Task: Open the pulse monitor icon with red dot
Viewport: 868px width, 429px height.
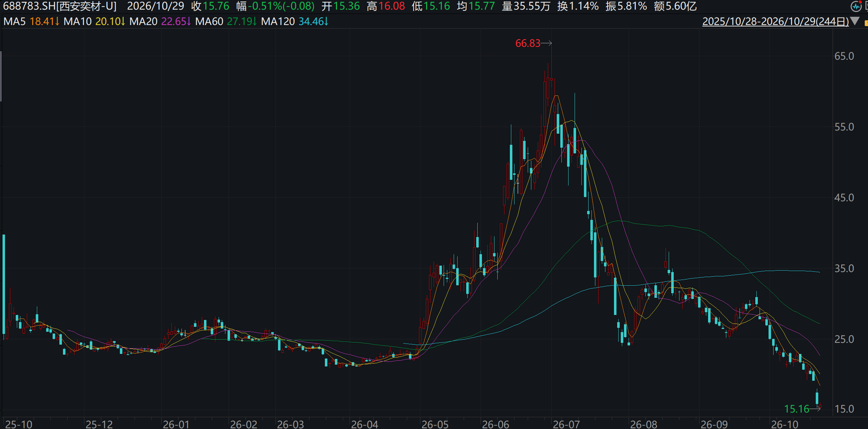Action: tap(856, 6)
